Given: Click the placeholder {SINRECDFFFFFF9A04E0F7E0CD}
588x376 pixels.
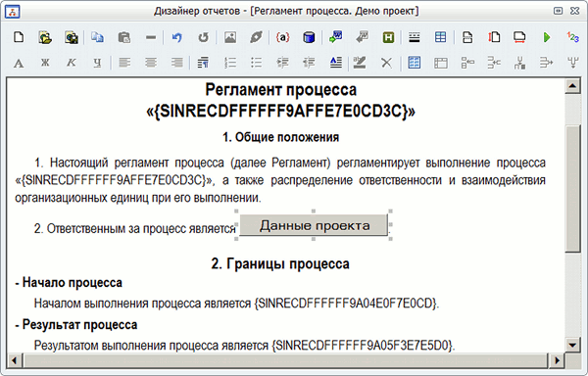Looking at the screenshot, I should pyautogui.click(x=346, y=304).
